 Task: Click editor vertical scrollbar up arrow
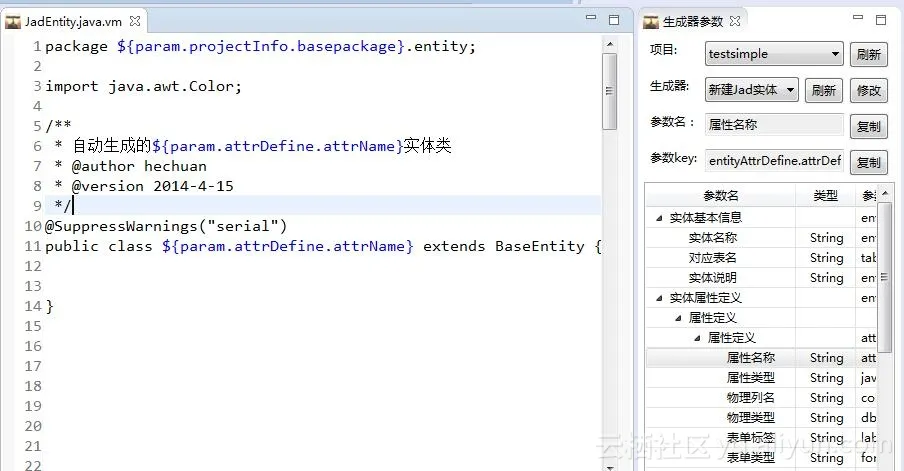pyautogui.click(x=609, y=44)
